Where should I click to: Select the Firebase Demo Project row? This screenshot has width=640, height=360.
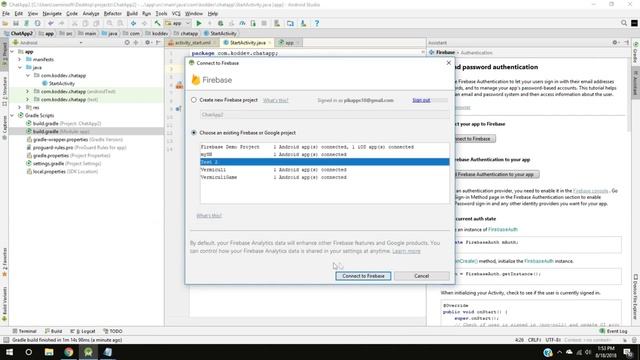(x=324, y=147)
